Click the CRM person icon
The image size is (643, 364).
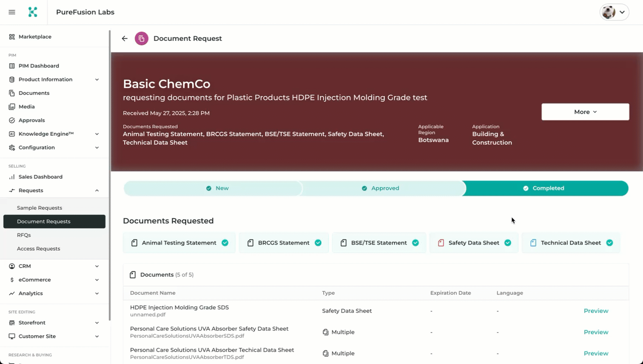[x=12, y=266]
